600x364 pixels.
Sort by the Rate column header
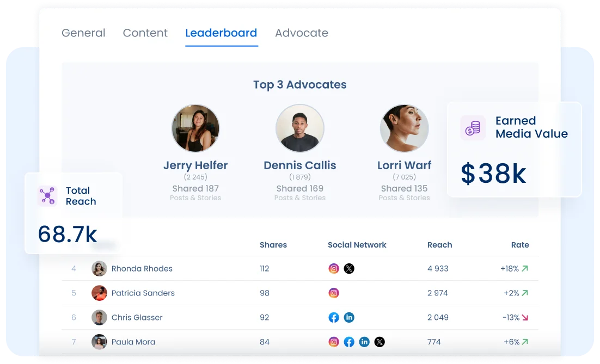click(519, 245)
